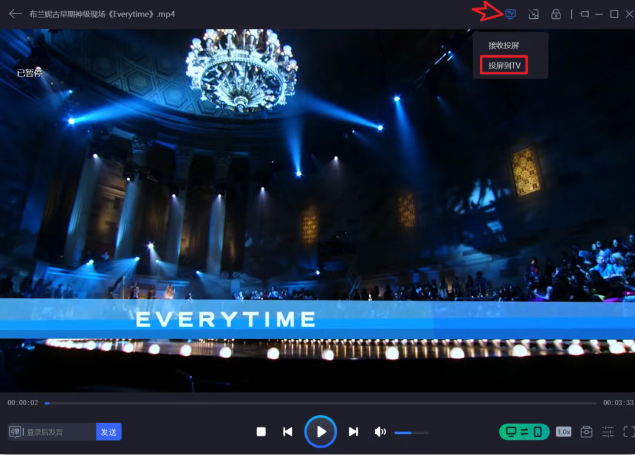Maximize the player window
Image resolution: width=635 pixels, height=455 pixels.
tap(614, 14)
